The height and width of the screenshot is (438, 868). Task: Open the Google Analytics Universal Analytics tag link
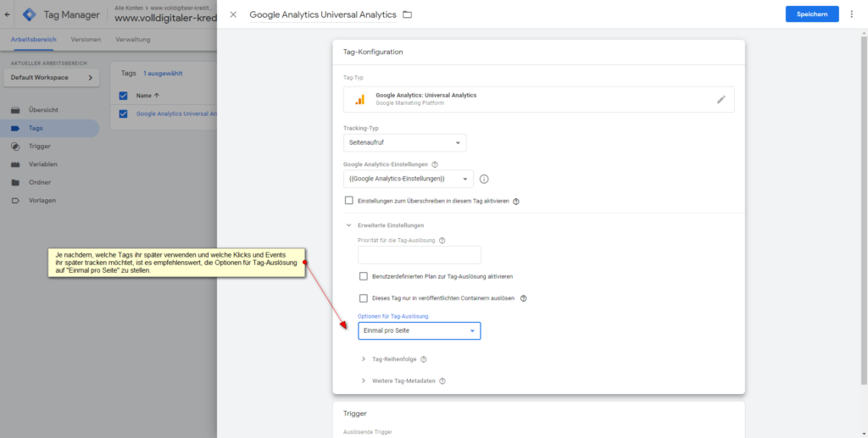point(176,114)
